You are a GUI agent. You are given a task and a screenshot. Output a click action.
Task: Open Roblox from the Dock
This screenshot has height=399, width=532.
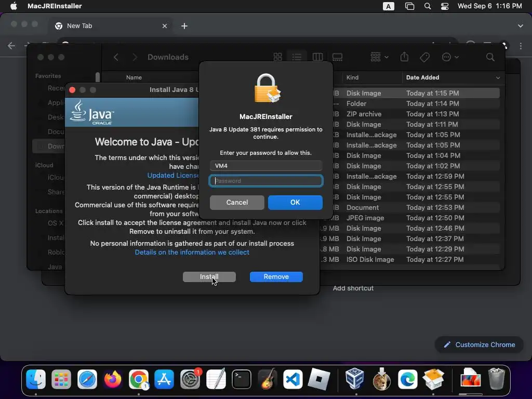[318, 379]
